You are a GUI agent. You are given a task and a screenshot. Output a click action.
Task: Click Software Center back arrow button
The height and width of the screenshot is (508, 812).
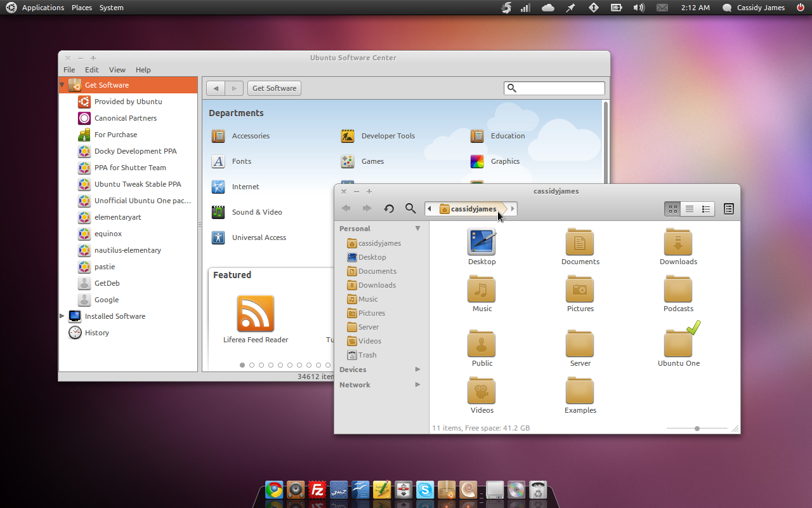[216, 88]
